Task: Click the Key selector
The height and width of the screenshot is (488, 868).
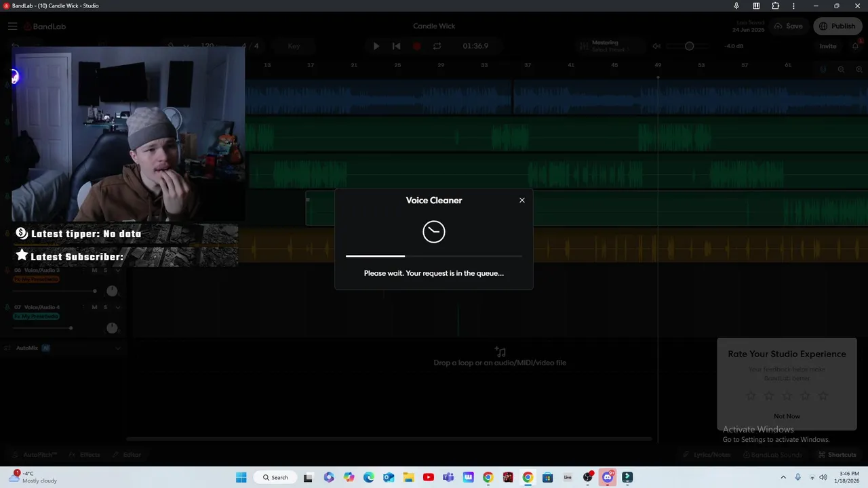Action: click(294, 46)
